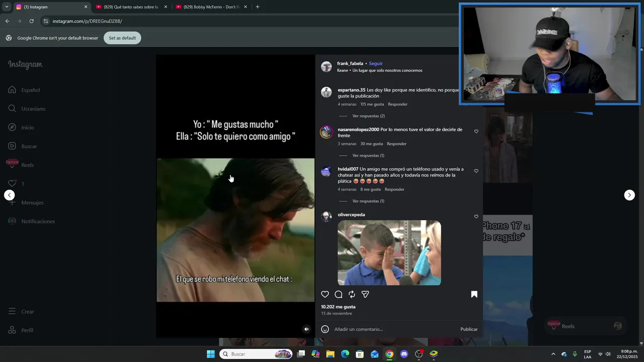
Task: Open Discord from the taskbar
Action: tap(404, 354)
